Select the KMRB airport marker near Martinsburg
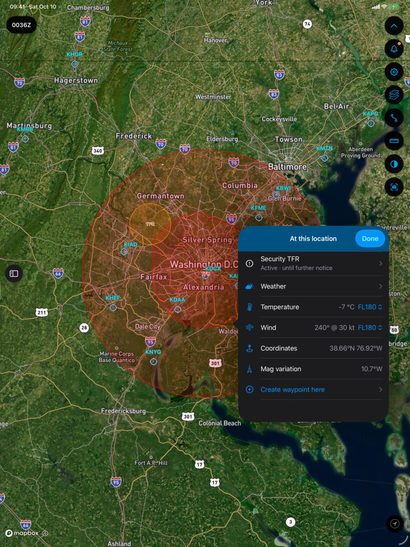Screen dimensions: 410x547 tap(25, 138)
